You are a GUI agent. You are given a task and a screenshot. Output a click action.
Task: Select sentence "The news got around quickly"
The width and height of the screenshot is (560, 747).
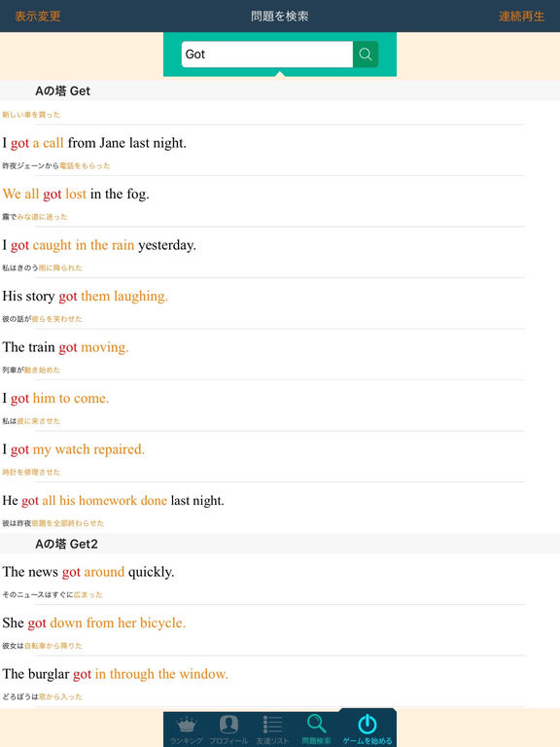[88, 572]
